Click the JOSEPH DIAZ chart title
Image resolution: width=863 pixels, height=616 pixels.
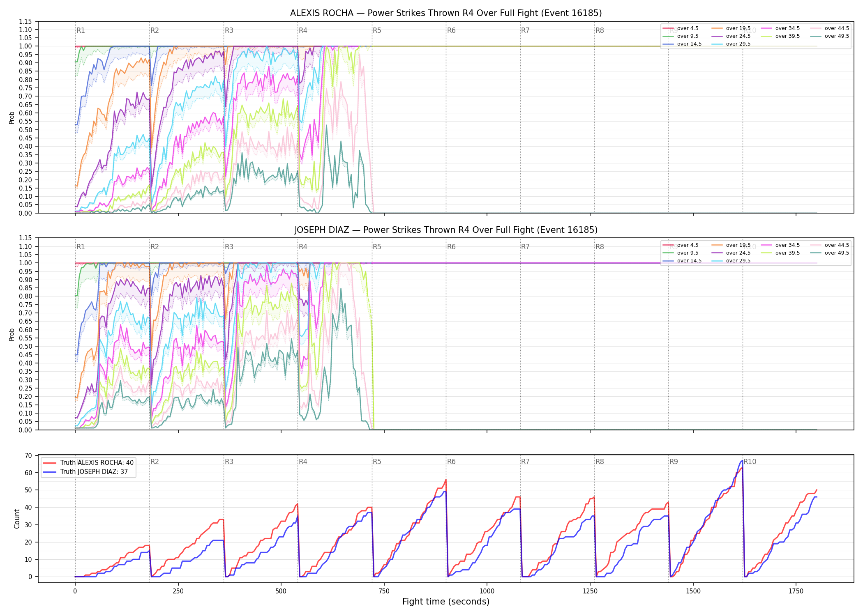coord(446,230)
